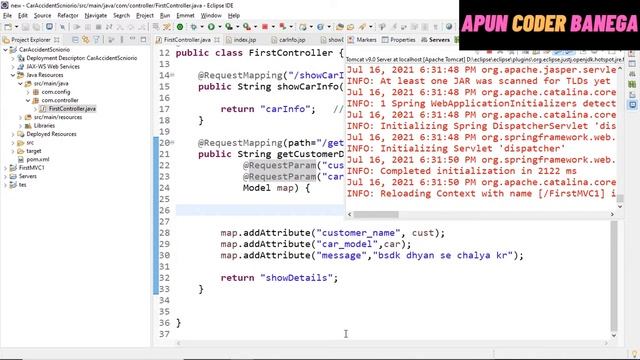Open the Source menu

point(42,16)
